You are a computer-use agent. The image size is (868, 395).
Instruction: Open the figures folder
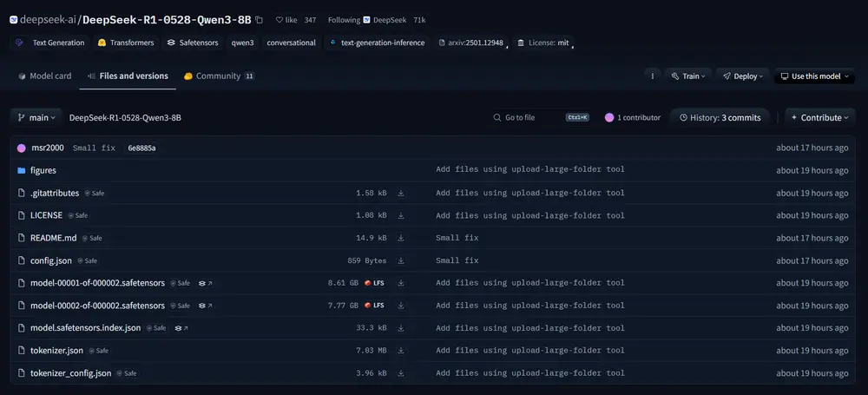[43, 171]
